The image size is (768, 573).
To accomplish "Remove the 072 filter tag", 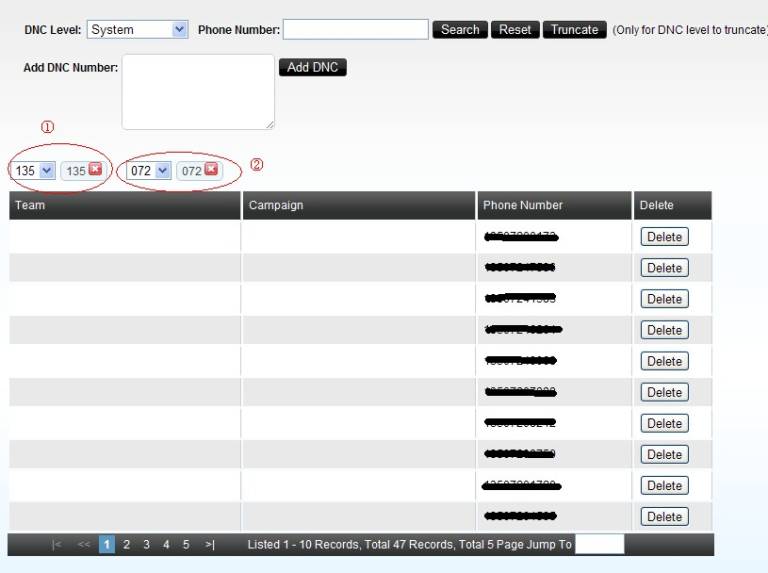I will (x=211, y=170).
